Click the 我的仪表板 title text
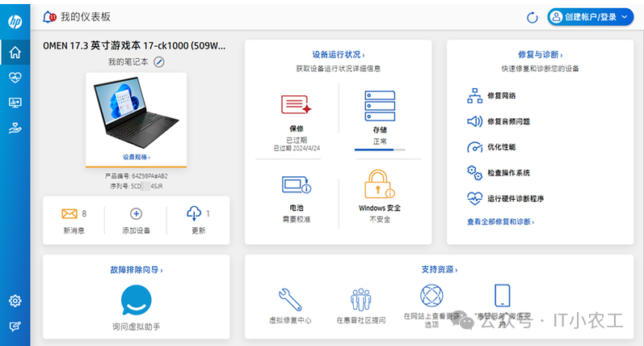 (x=86, y=17)
